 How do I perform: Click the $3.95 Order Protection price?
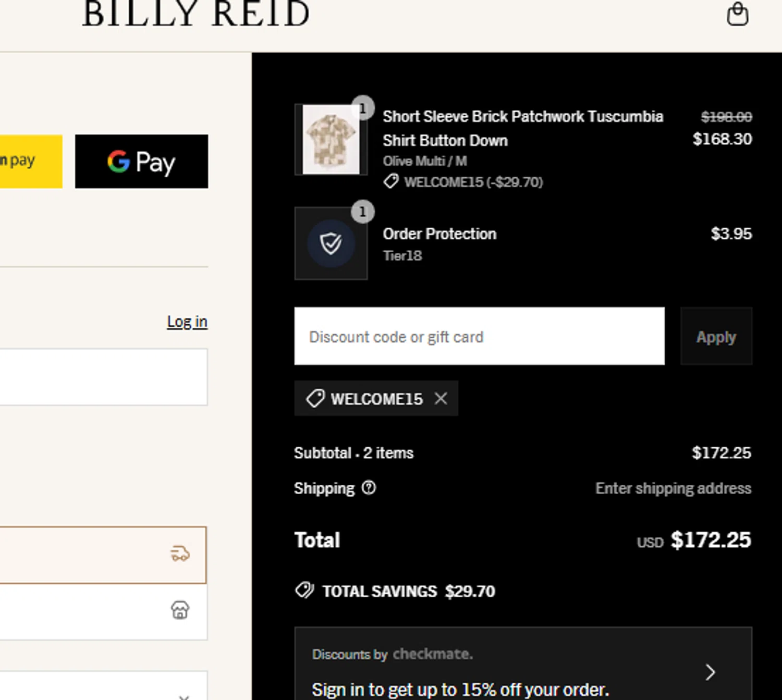click(x=731, y=234)
